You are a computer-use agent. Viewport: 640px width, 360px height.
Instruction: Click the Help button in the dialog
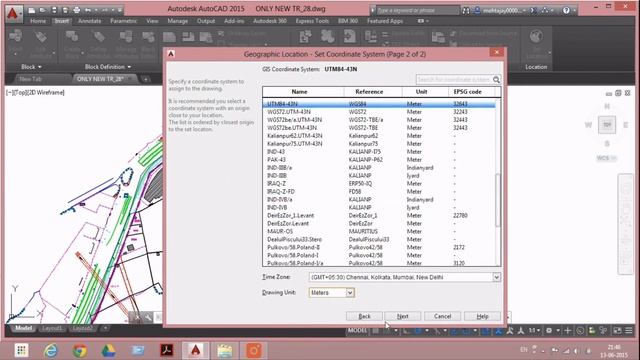482,316
